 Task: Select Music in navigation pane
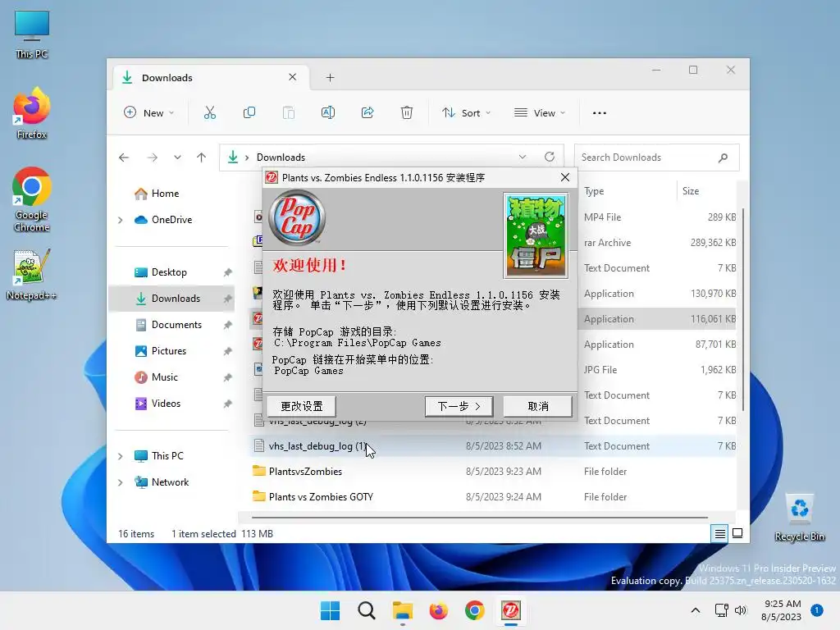164,377
